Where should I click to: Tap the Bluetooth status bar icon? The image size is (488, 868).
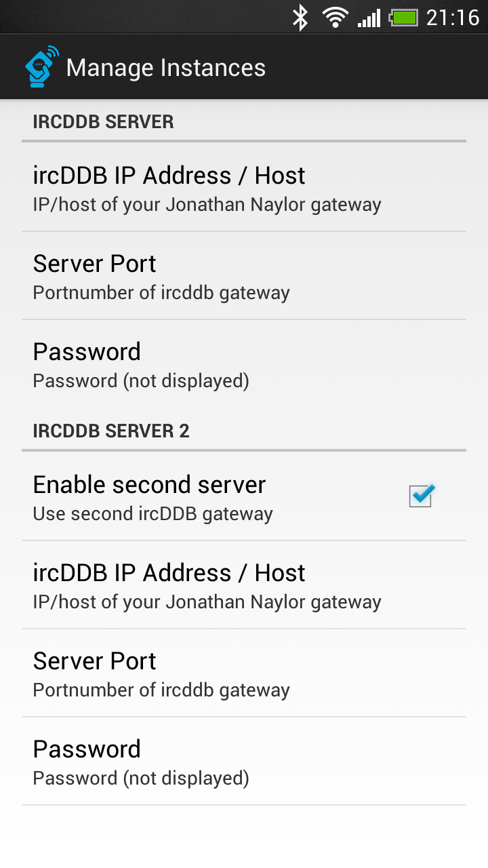coord(300,18)
